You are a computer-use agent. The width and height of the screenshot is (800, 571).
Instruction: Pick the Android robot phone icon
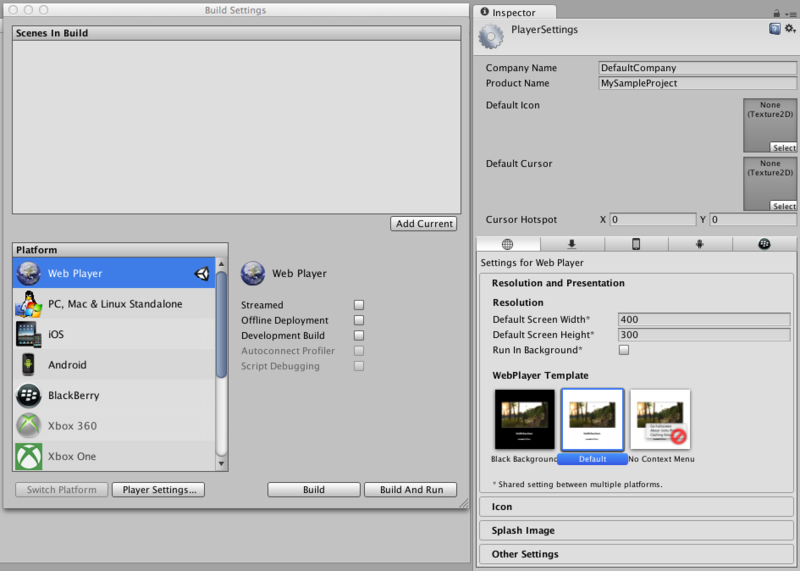coord(29,365)
